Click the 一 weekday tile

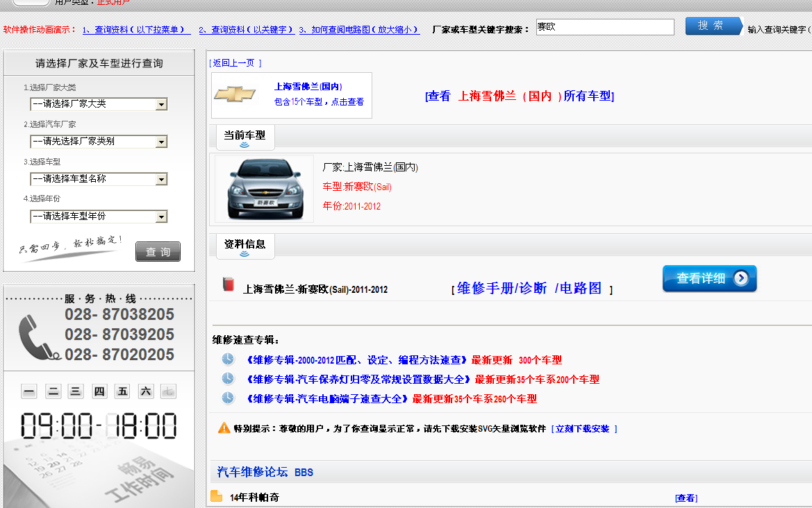point(29,391)
